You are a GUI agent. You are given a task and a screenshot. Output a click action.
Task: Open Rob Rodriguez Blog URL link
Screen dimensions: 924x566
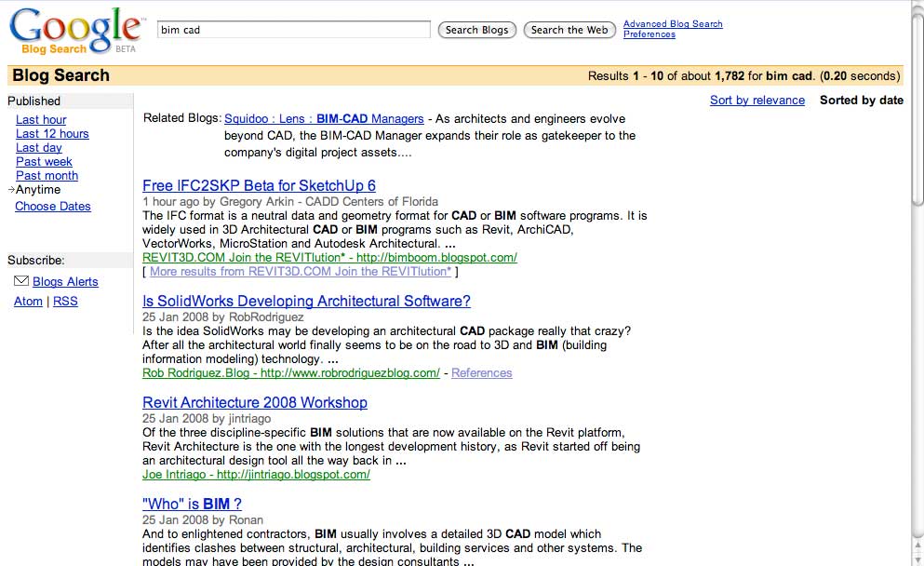tap(291, 373)
